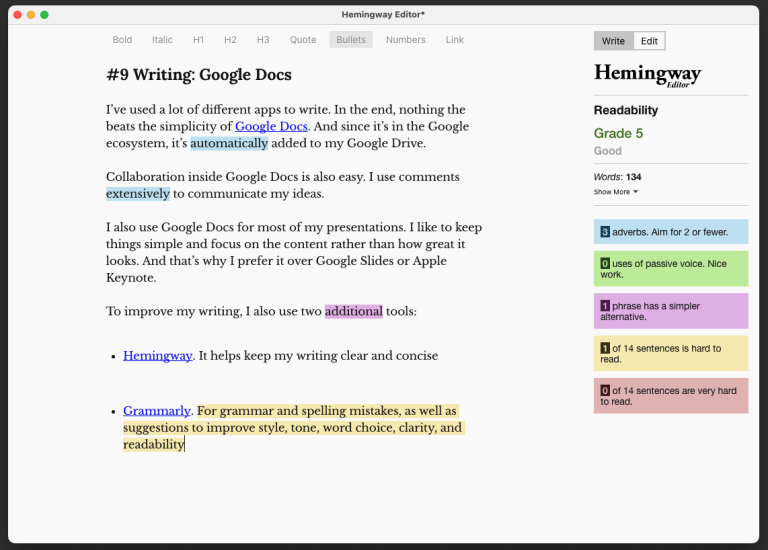
Task: Click the Grade 5 readability score
Action: point(618,133)
